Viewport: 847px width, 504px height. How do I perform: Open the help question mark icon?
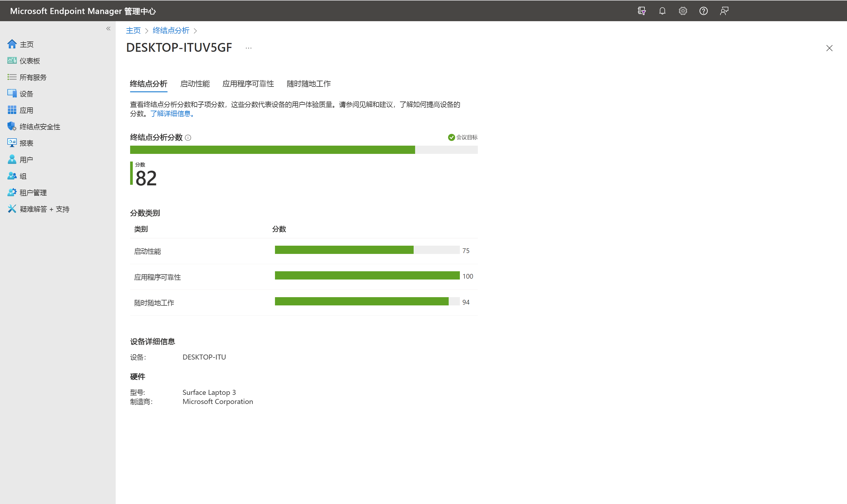(704, 11)
